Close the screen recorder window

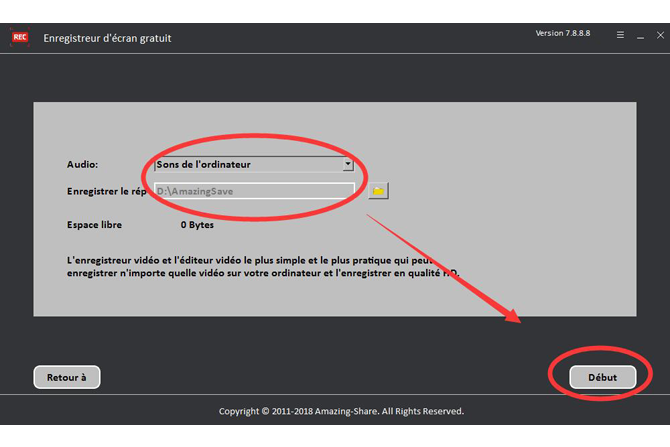(660, 36)
